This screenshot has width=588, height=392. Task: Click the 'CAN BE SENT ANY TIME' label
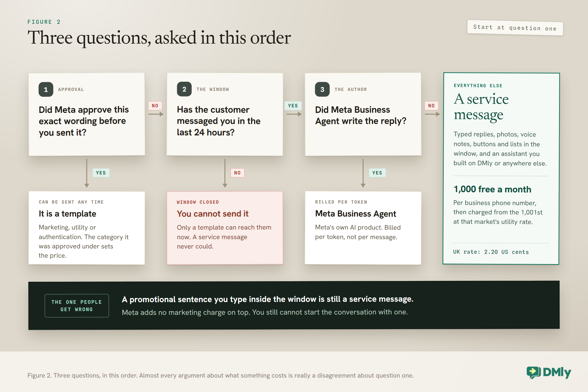[x=71, y=202]
